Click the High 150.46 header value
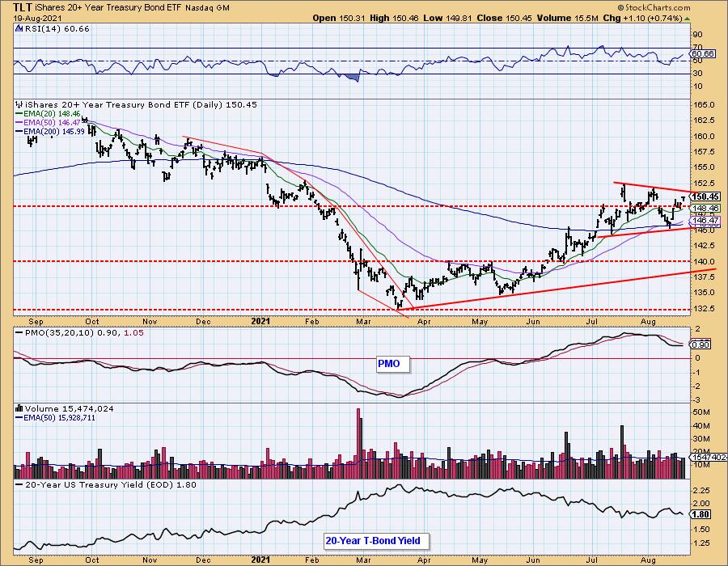 point(394,18)
